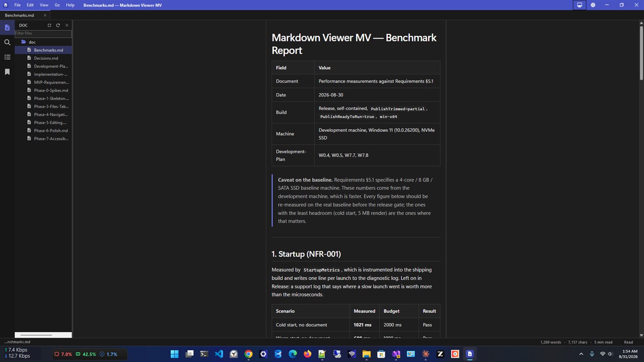Open Visual Studio from the taskbar
The width and height of the screenshot is (644, 362).
coord(396,354)
